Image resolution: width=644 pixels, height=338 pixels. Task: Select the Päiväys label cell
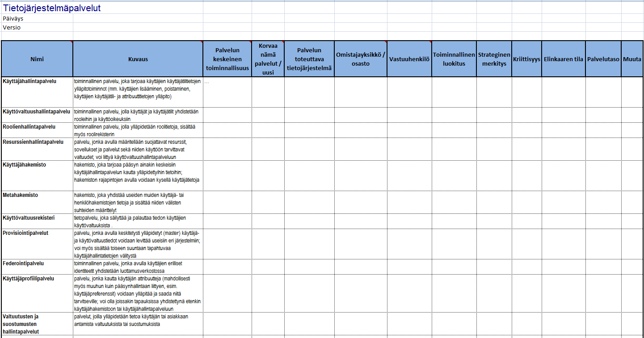click(x=38, y=19)
